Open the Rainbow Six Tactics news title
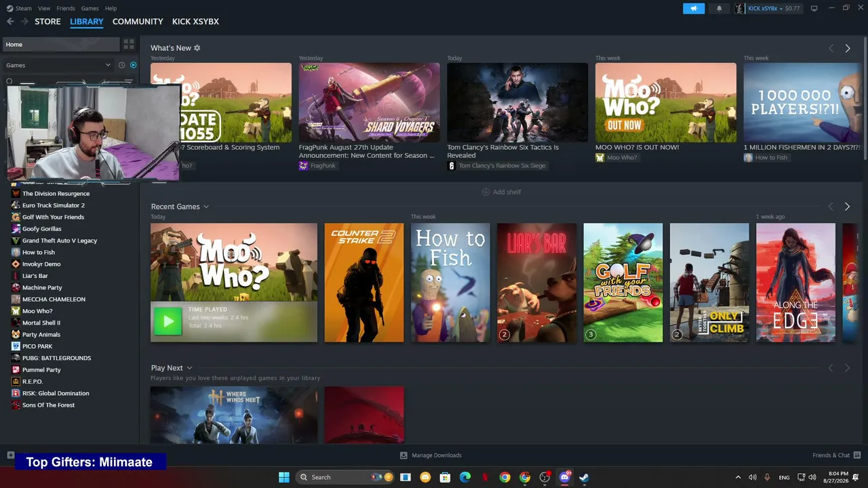Image resolution: width=868 pixels, height=488 pixels. (503, 151)
